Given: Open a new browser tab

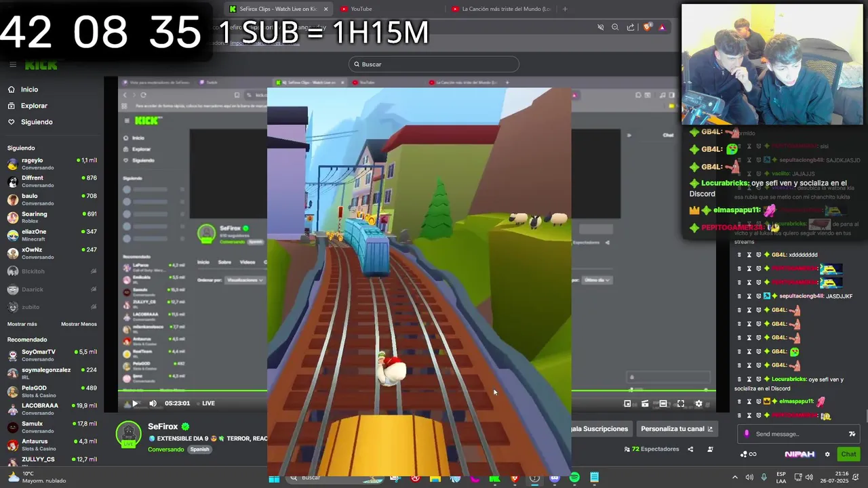Looking at the screenshot, I should (565, 9).
